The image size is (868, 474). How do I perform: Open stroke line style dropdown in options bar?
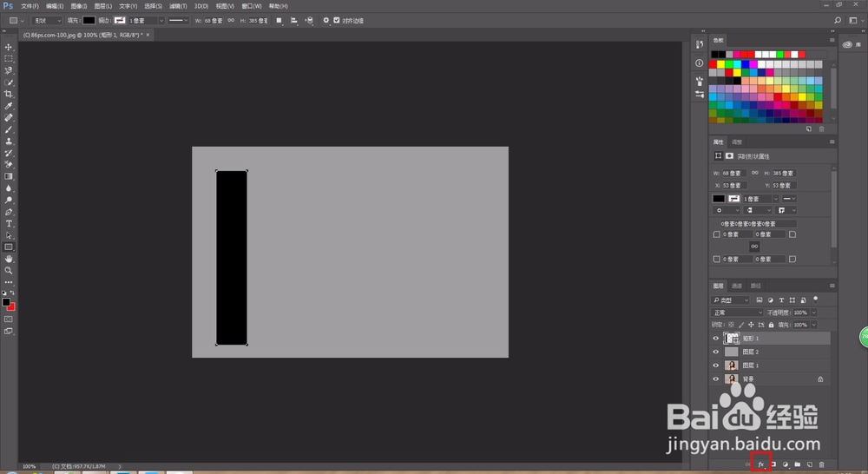click(178, 21)
